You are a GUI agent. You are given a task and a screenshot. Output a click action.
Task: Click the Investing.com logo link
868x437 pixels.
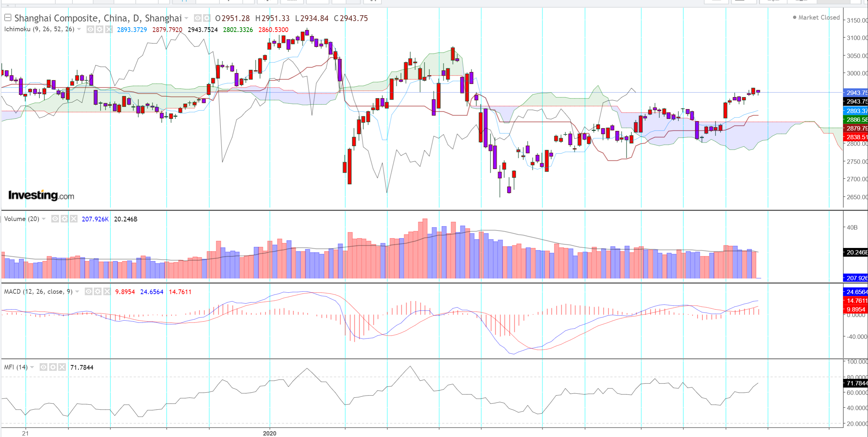tap(41, 196)
